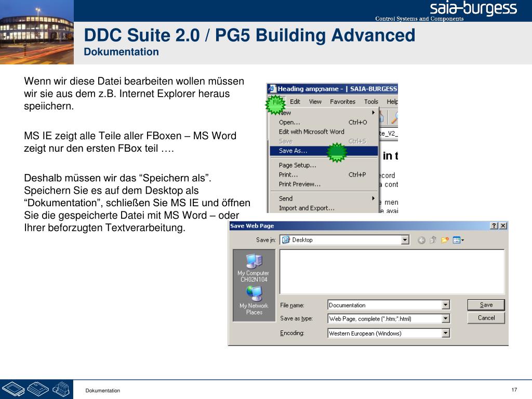
Task: Open the Edit menu in Internet Explorer
Action: coord(295,102)
